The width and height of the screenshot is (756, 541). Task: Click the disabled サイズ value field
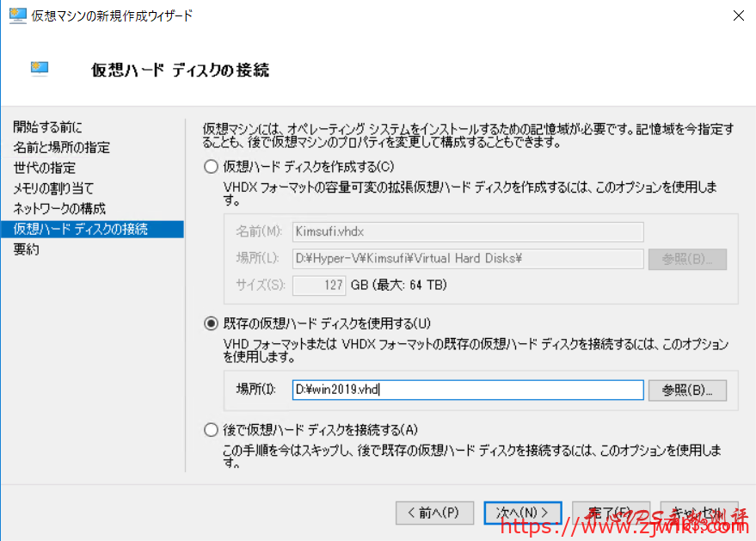click(319, 285)
